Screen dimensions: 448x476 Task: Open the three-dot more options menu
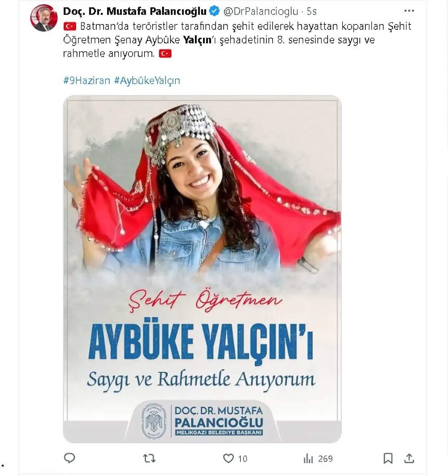point(409,11)
